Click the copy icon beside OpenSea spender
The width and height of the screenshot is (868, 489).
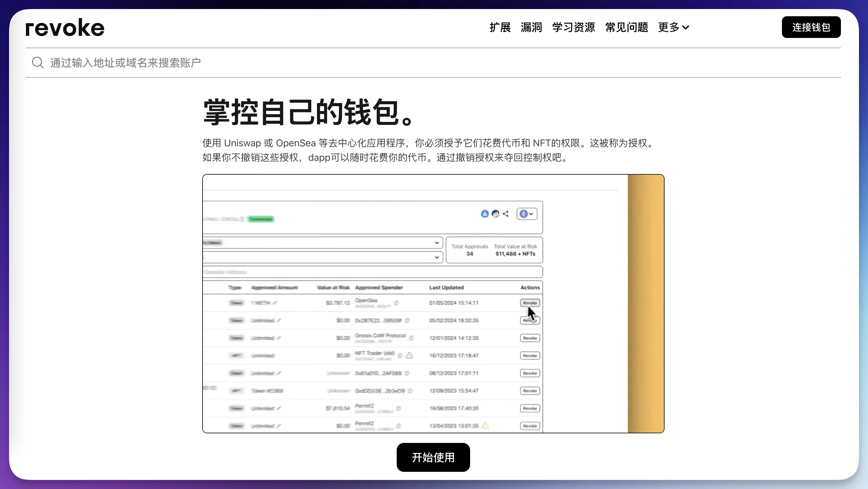point(396,303)
